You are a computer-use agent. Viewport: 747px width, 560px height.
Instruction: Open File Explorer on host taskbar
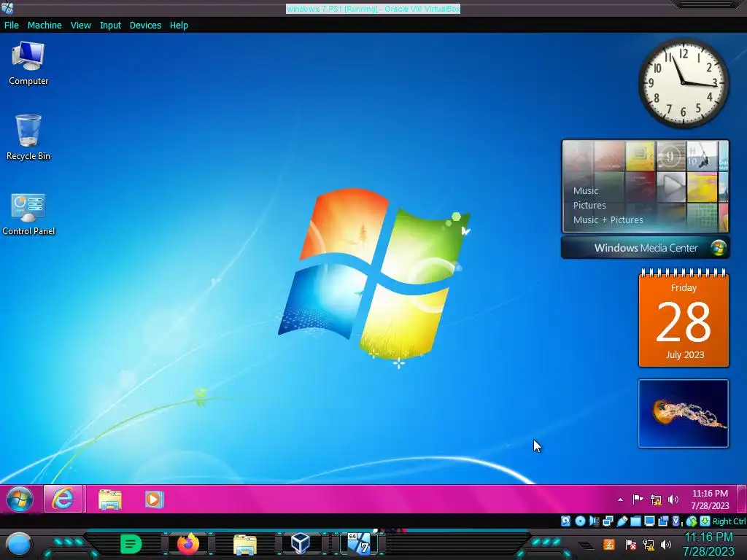pos(245,545)
